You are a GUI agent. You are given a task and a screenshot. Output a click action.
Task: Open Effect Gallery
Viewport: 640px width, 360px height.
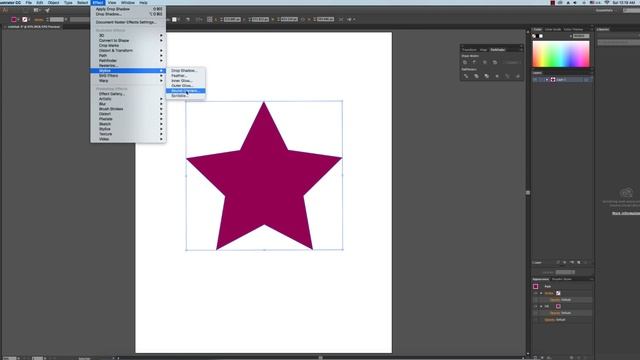(x=128, y=94)
